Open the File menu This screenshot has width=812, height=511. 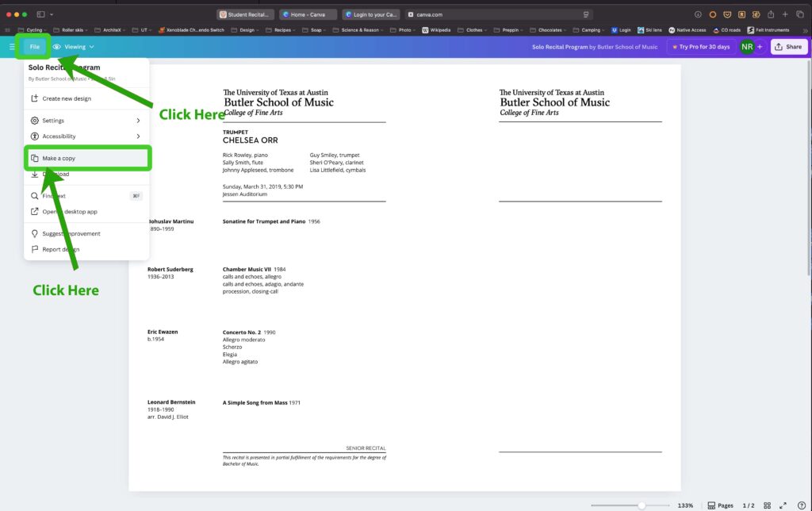click(x=34, y=46)
